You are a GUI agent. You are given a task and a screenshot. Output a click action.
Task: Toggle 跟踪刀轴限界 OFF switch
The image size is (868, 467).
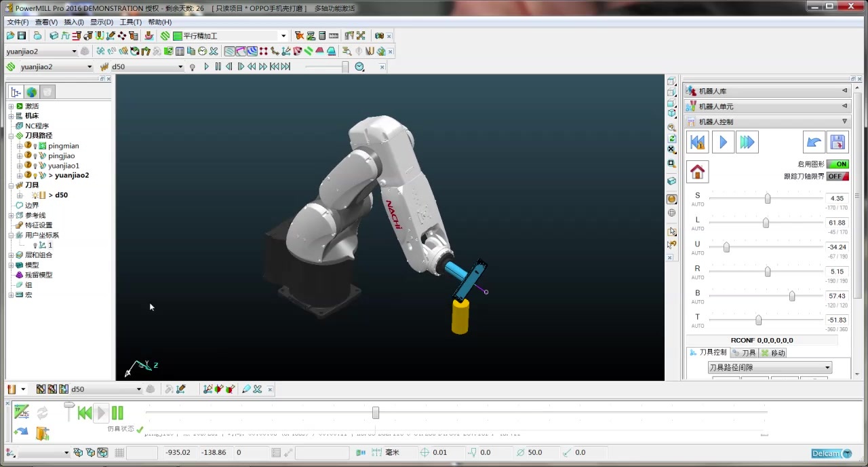[x=837, y=176]
